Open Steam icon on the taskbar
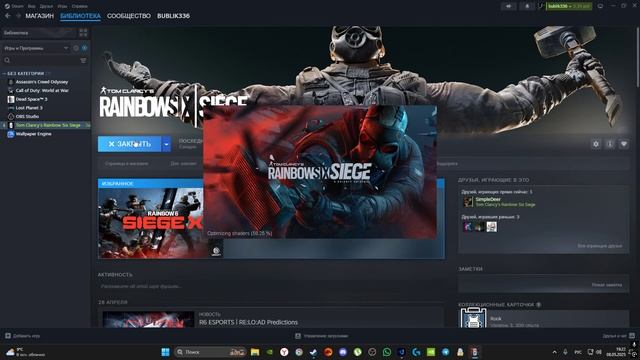Viewport: 640px width, 360px height. (x=313, y=352)
